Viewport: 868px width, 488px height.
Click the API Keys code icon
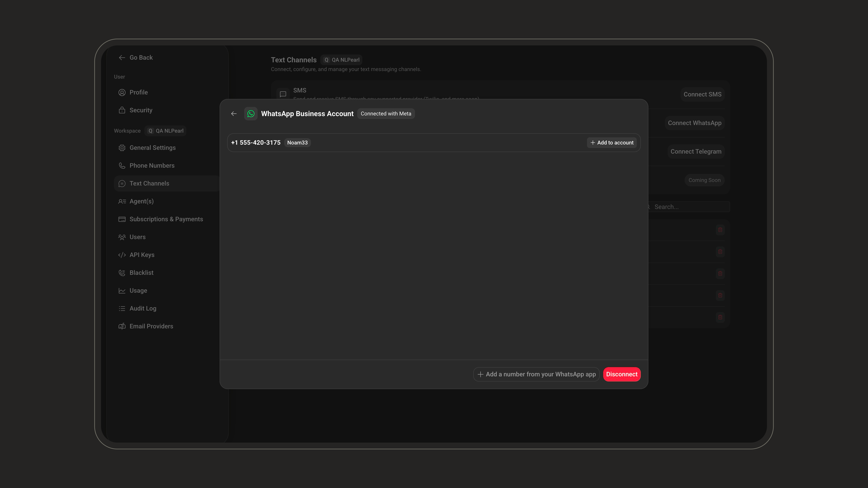coord(122,255)
